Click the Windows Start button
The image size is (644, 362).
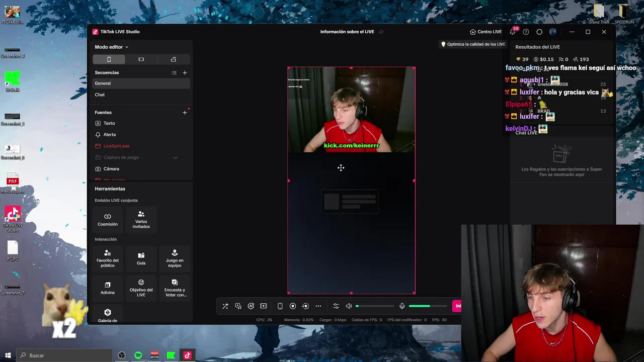click(8, 355)
